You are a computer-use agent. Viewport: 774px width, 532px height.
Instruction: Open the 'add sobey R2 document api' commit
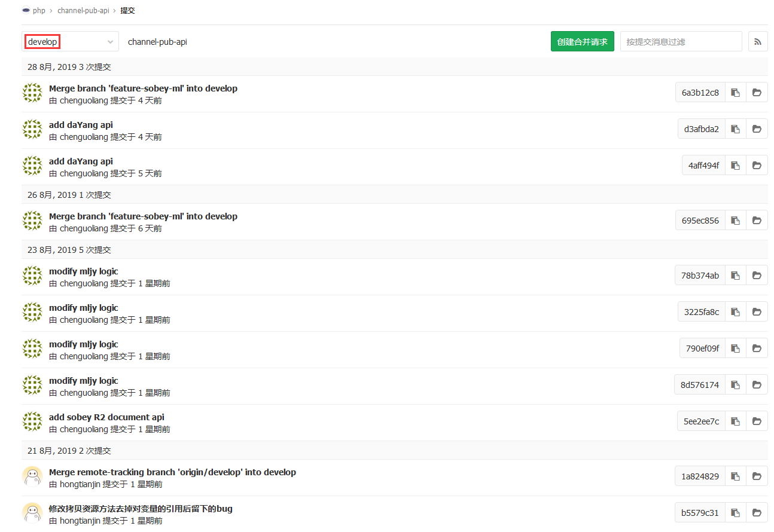pyautogui.click(x=106, y=417)
